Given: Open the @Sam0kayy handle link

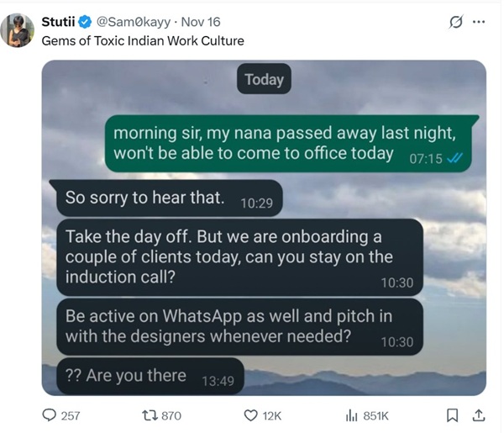Looking at the screenshot, I should tap(133, 22).
